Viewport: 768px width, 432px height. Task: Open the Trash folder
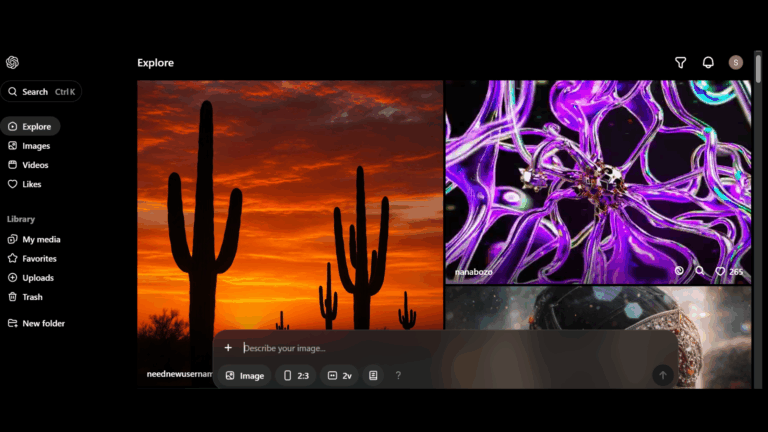click(25, 297)
